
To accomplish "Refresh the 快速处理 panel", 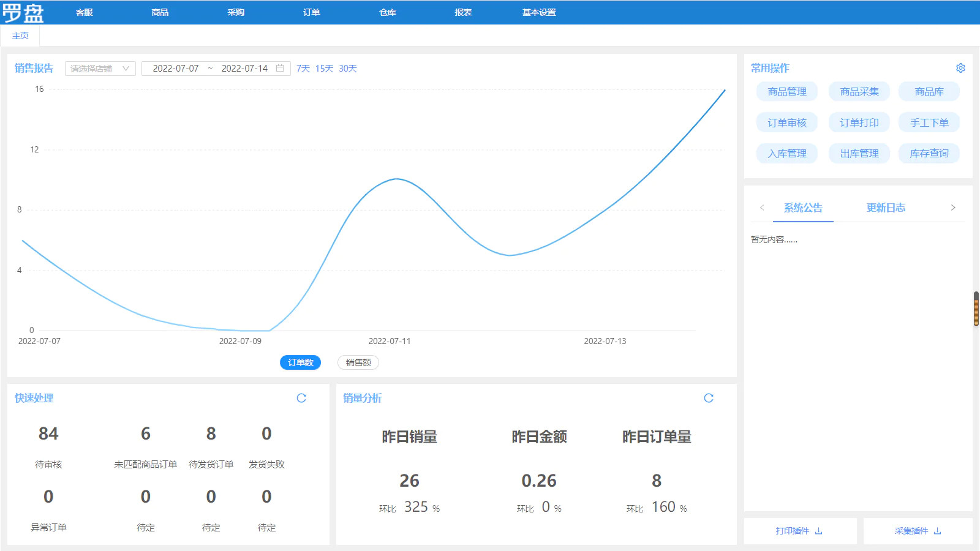I will [x=301, y=398].
